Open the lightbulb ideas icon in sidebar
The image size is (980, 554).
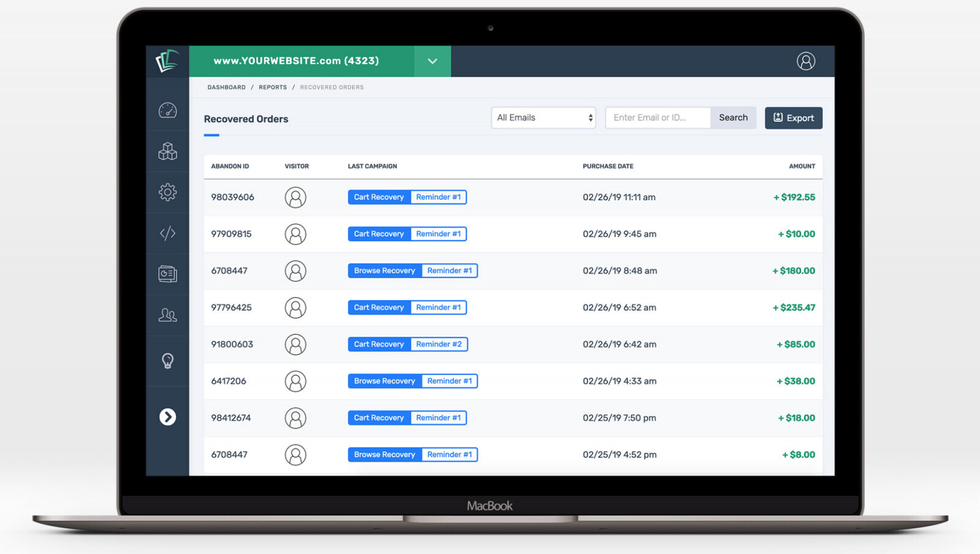tap(167, 361)
